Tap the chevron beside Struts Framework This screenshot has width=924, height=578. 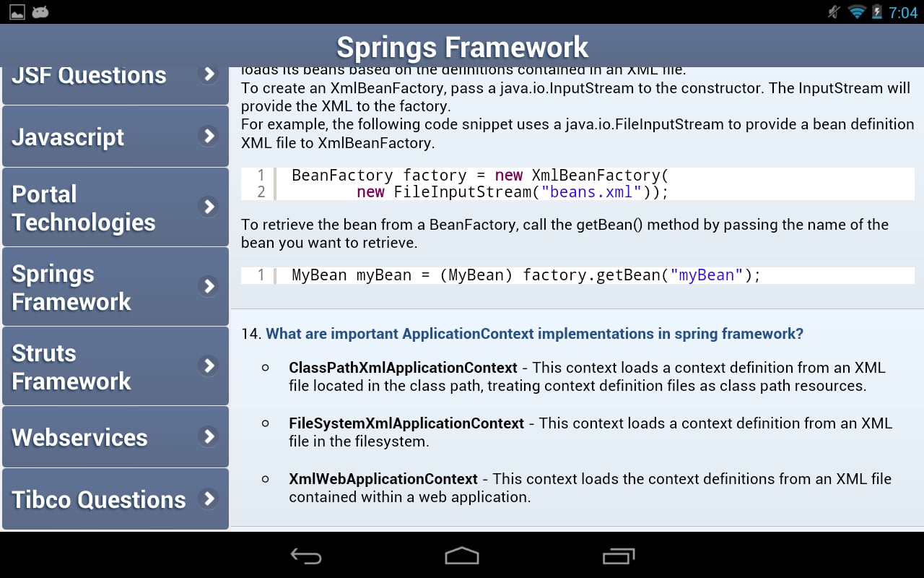[x=209, y=366]
